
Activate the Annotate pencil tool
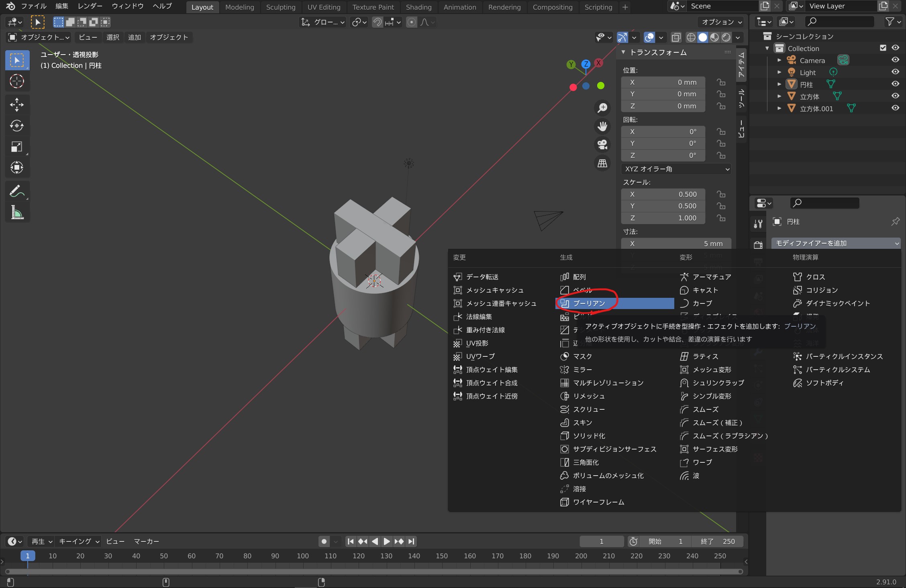(x=16, y=191)
